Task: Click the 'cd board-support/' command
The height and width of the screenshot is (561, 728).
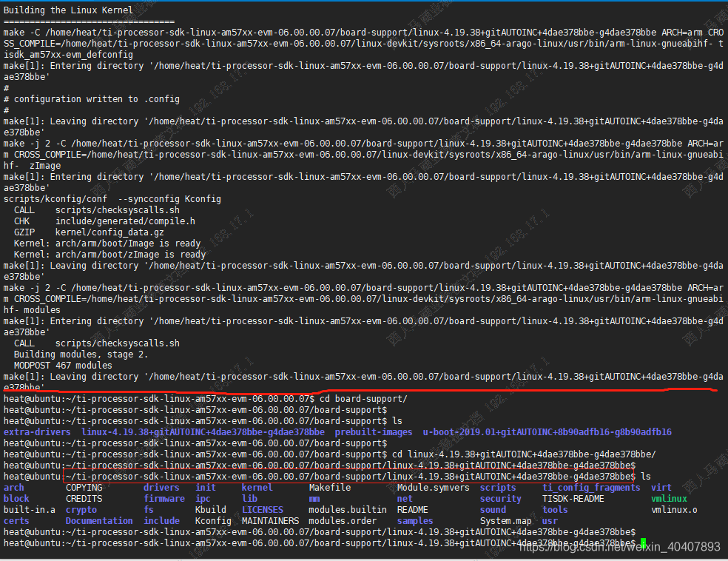Action: coord(363,399)
